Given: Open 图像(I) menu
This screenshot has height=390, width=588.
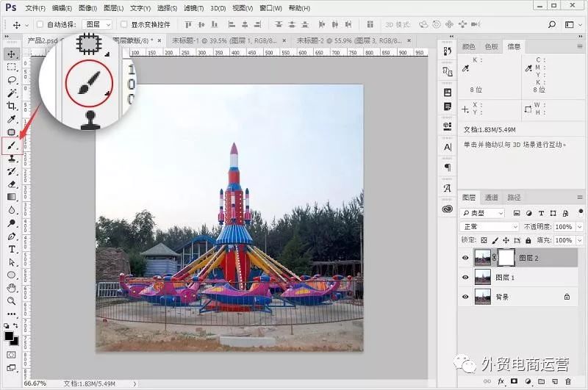Looking at the screenshot, I should point(88,8).
